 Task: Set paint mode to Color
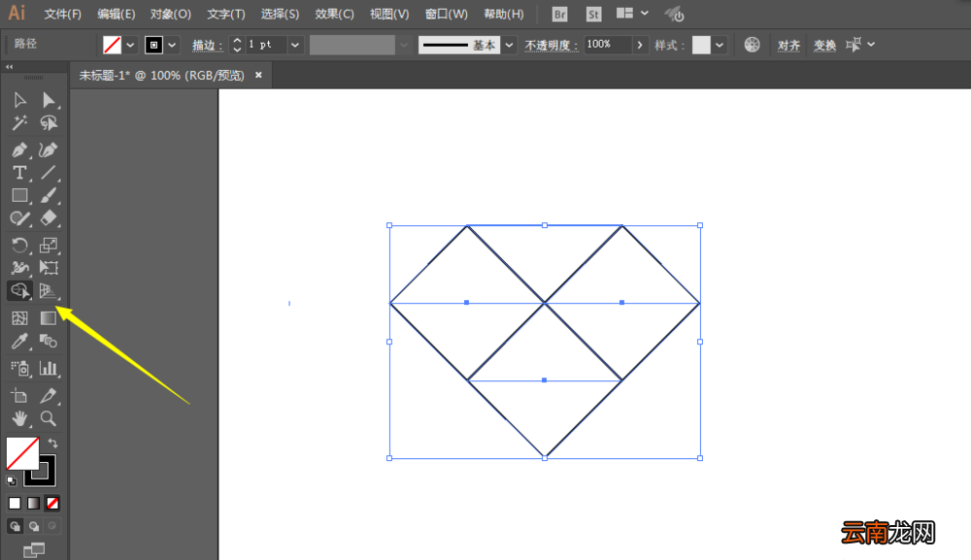pyautogui.click(x=15, y=504)
